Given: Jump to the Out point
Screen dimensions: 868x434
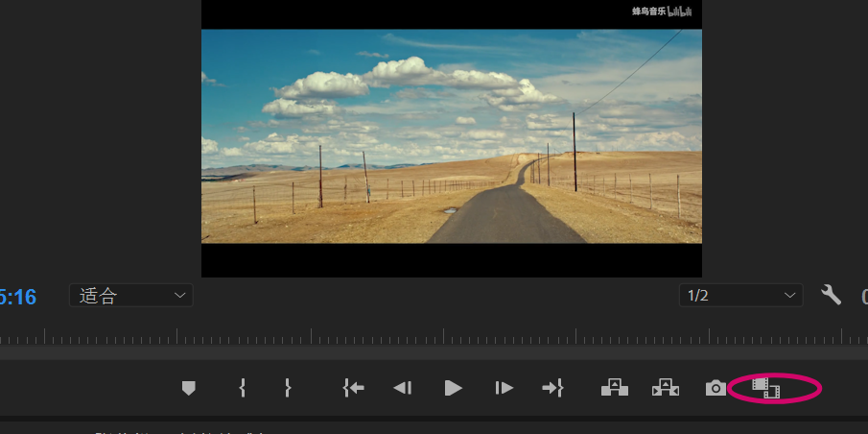Looking at the screenshot, I should (x=552, y=388).
